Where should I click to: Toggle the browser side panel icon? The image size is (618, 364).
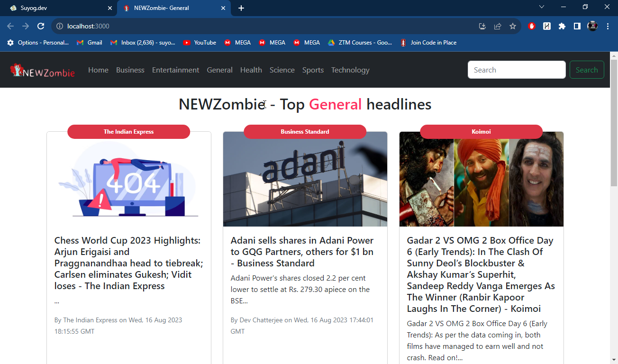pyautogui.click(x=577, y=26)
